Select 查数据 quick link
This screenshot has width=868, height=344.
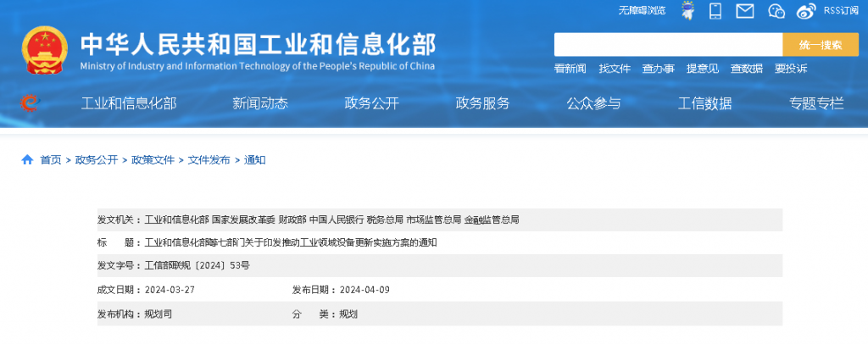[746, 69]
